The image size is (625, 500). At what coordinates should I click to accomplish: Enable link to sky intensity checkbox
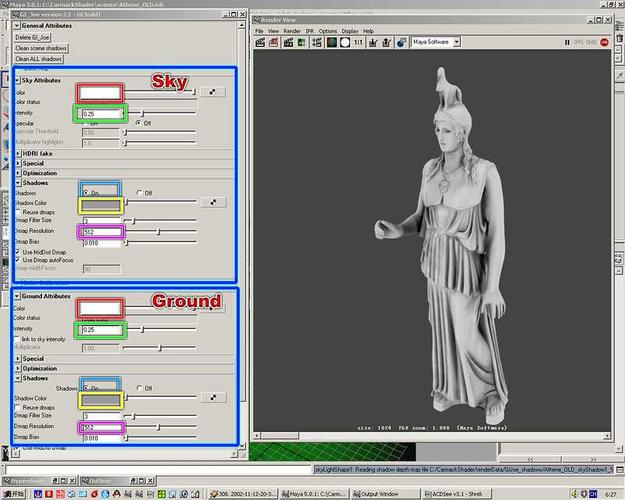click(18, 338)
